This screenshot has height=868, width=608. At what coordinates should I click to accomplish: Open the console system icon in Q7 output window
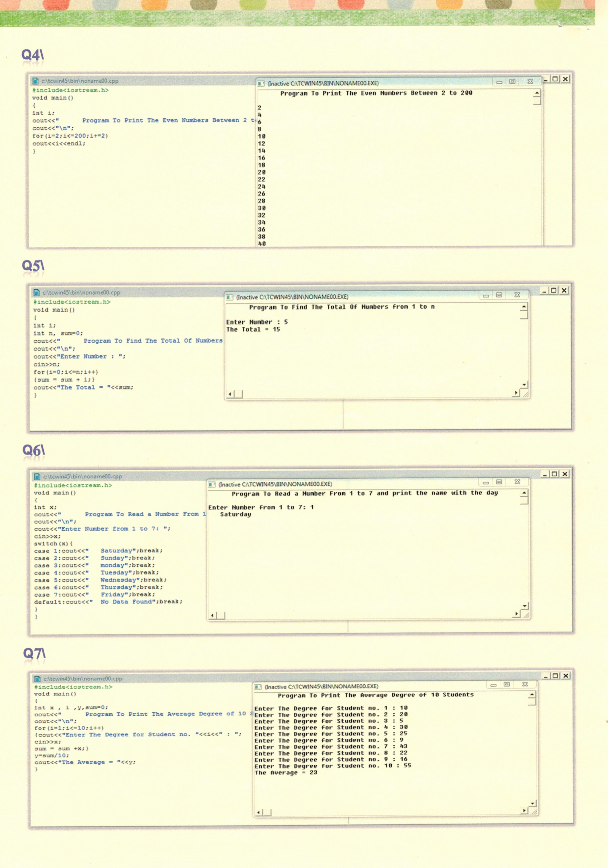(258, 687)
